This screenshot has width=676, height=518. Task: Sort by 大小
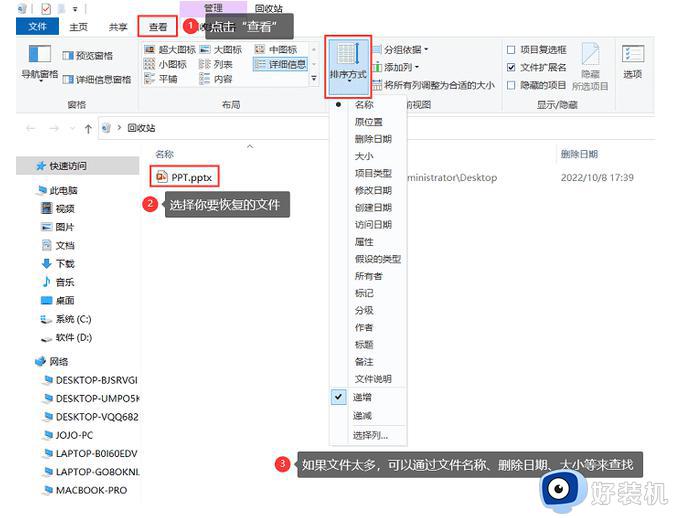tap(364, 156)
